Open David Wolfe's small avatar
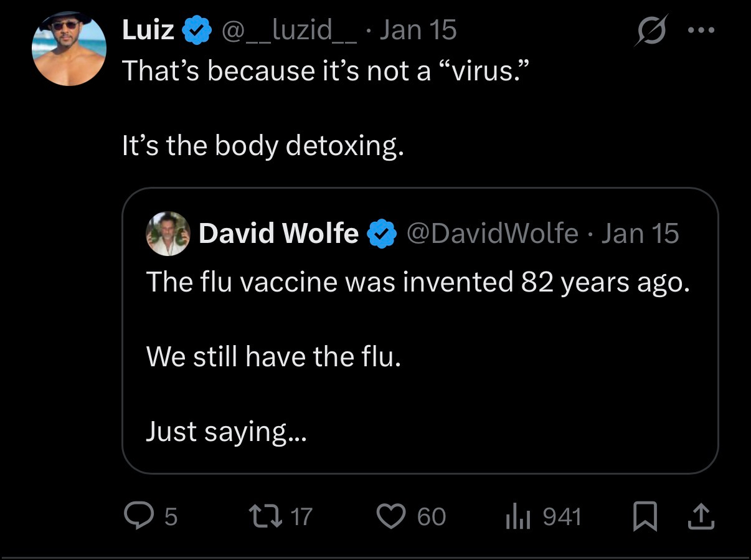751x560 pixels. pyautogui.click(x=168, y=234)
